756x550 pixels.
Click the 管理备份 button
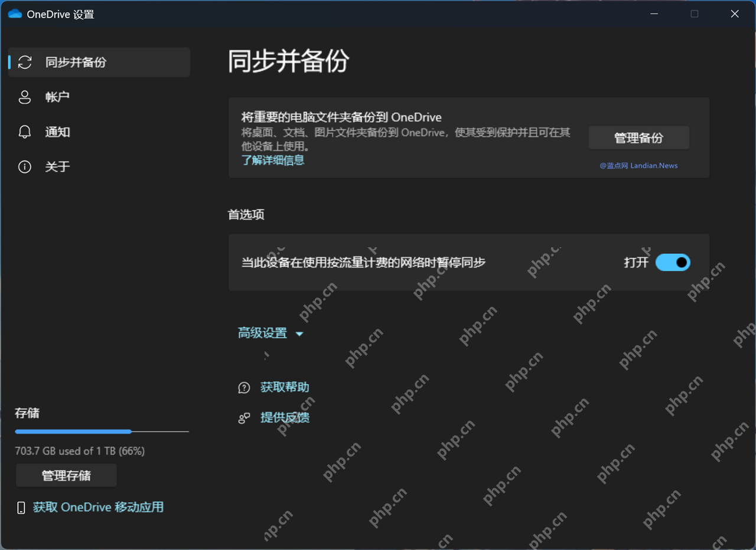point(638,137)
